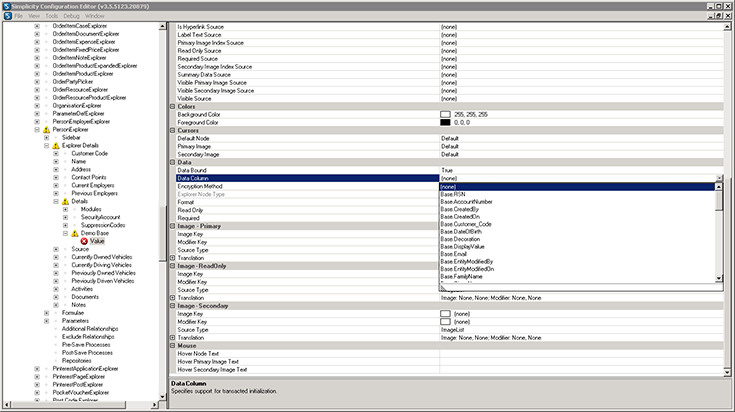Click the tree panel horizontal scroll right arrow

[x=155, y=405]
